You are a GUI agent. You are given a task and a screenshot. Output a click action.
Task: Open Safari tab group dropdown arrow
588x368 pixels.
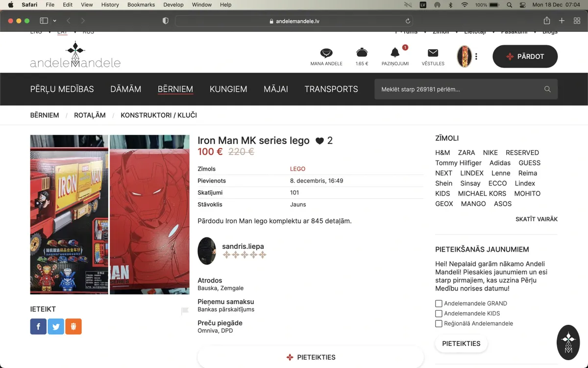click(54, 21)
